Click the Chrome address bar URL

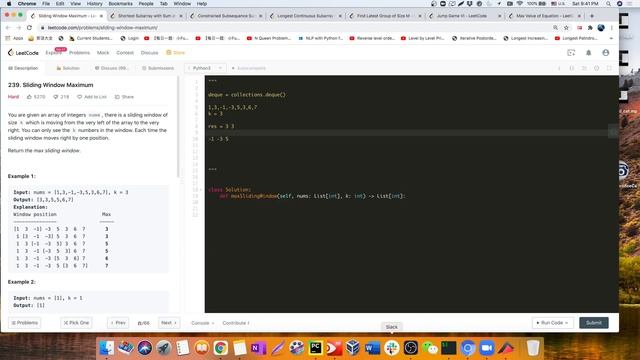point(102,28)
